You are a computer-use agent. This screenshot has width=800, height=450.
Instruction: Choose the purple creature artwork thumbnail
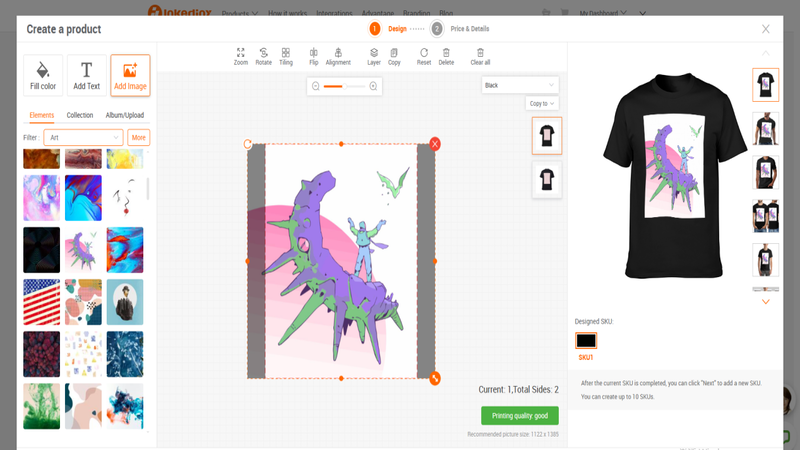83,250
